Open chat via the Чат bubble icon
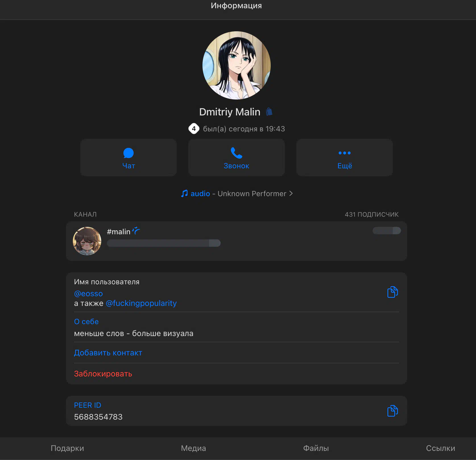The image size is (476, 460). tap(129, 154)
